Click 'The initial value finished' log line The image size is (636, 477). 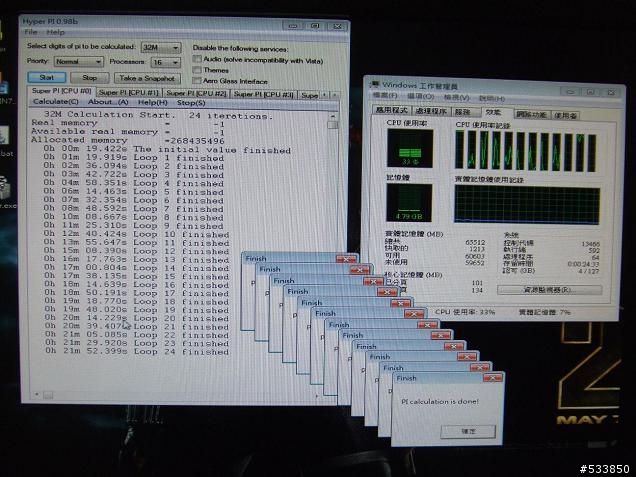(x=167, y=149)
